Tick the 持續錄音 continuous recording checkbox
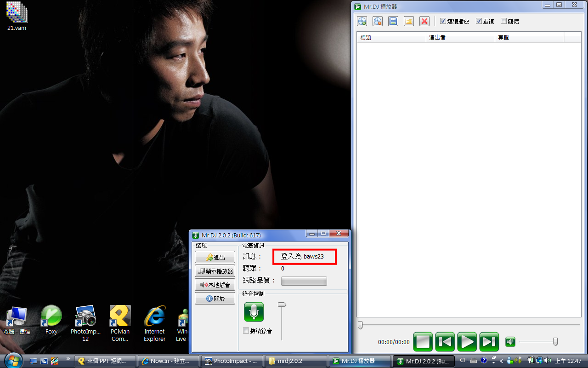Viewport: 588px width, 368px height. [x=246, y=331]
